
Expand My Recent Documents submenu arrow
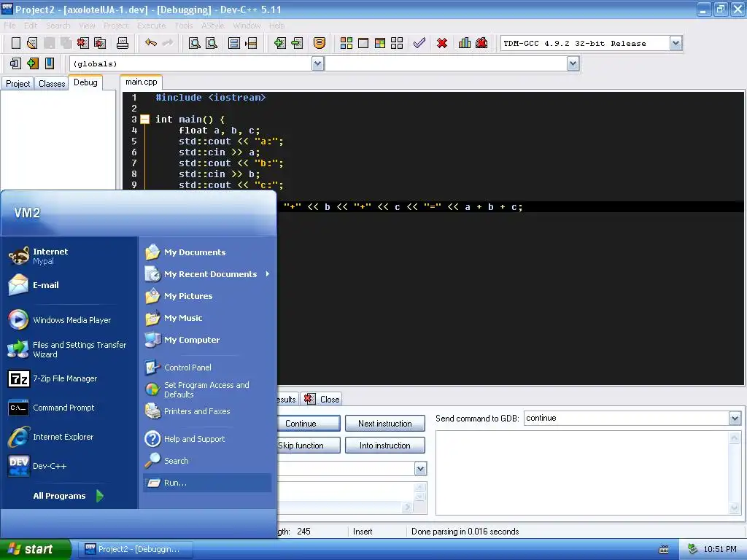tap(267, 274)
